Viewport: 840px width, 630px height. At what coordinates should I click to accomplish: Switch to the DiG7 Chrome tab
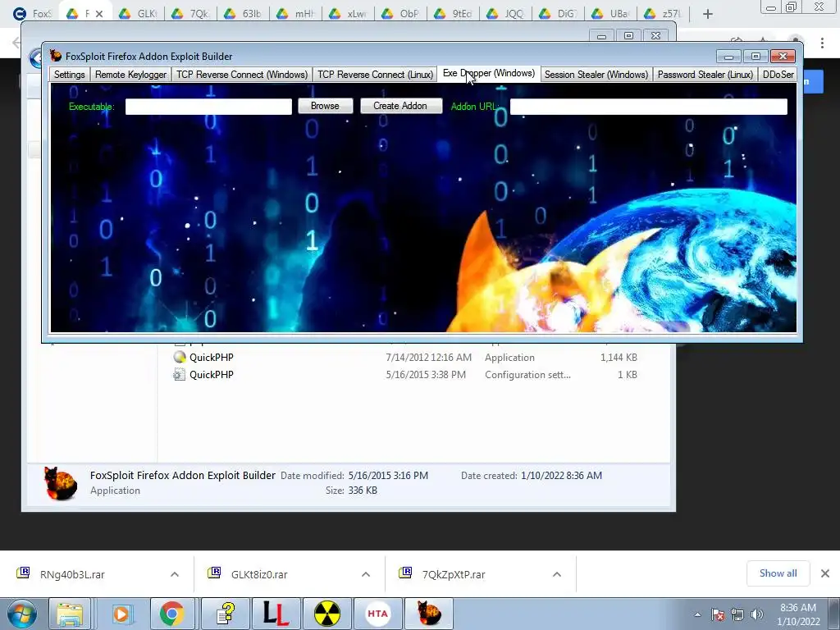(558, 14)
